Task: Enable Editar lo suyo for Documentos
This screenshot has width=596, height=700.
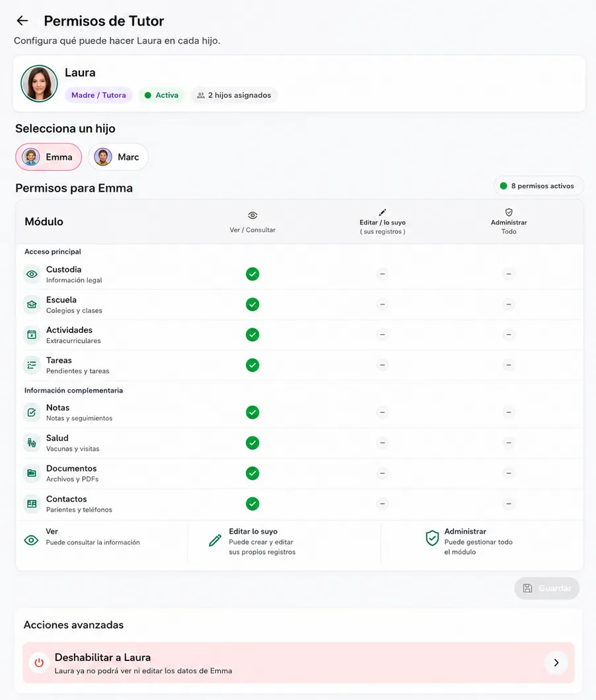Action: pos(383,473)
